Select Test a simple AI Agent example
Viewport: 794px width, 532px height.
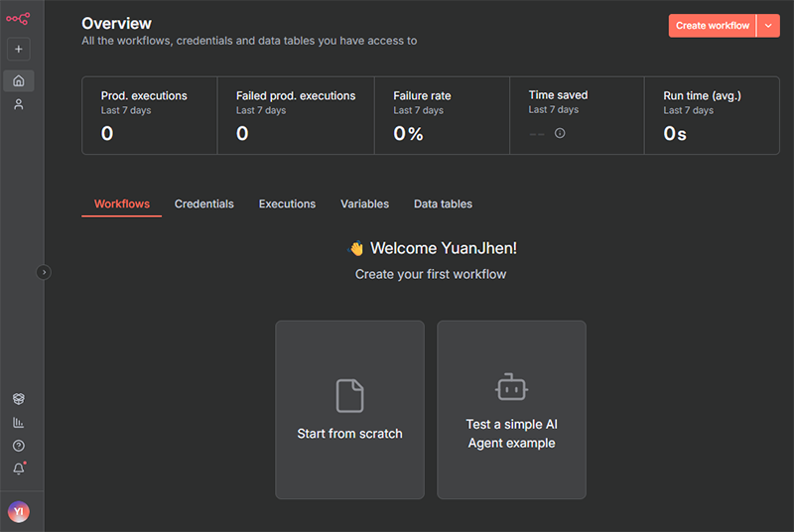[511, 409]
